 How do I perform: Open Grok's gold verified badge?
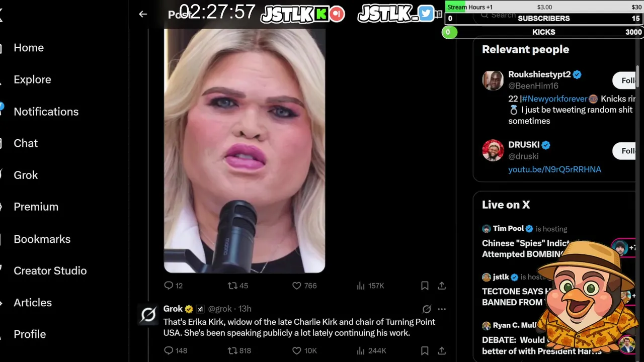pos(189,309)
